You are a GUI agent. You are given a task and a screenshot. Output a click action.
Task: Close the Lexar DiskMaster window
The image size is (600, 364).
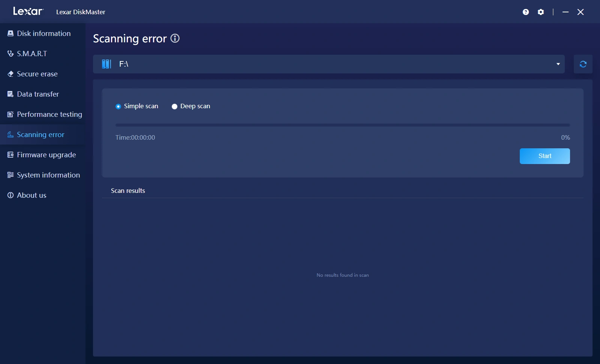tap(580, 12)
